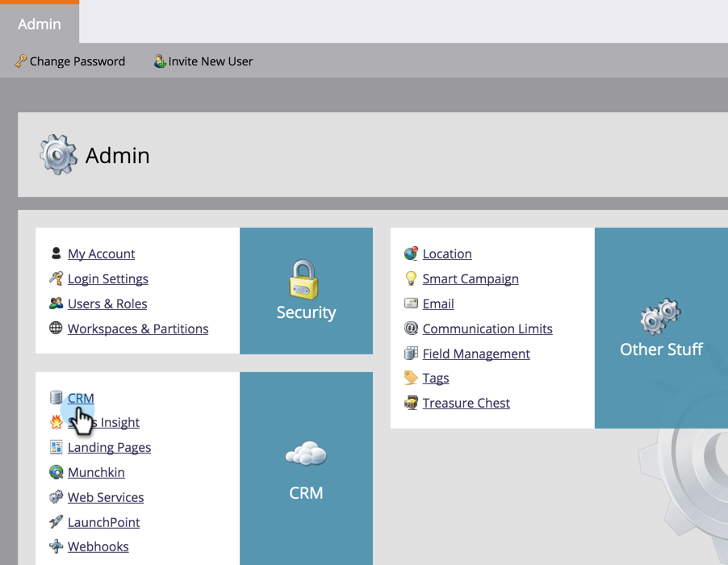Switch to the Admin tab
Image resolution: width=728 pixels, height=565 pixels.
[40, 23]
